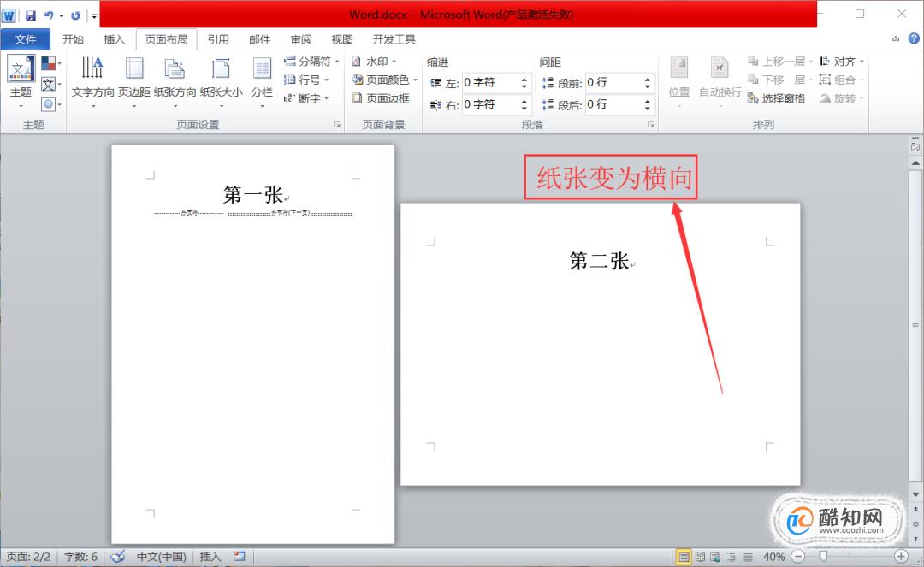The image size is (924, 567).
Task: Click the Redo icon in quick access toolbar
Action: (75, 15)
